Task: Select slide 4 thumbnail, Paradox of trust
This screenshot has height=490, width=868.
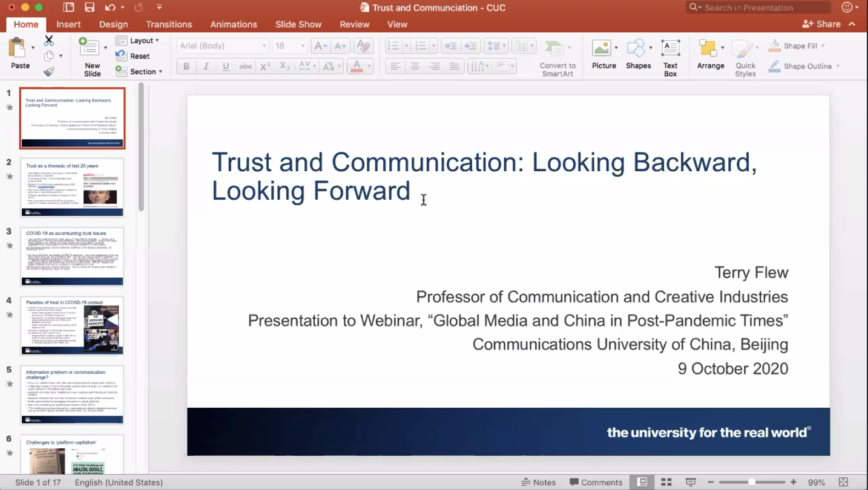Action: [72, 325]
